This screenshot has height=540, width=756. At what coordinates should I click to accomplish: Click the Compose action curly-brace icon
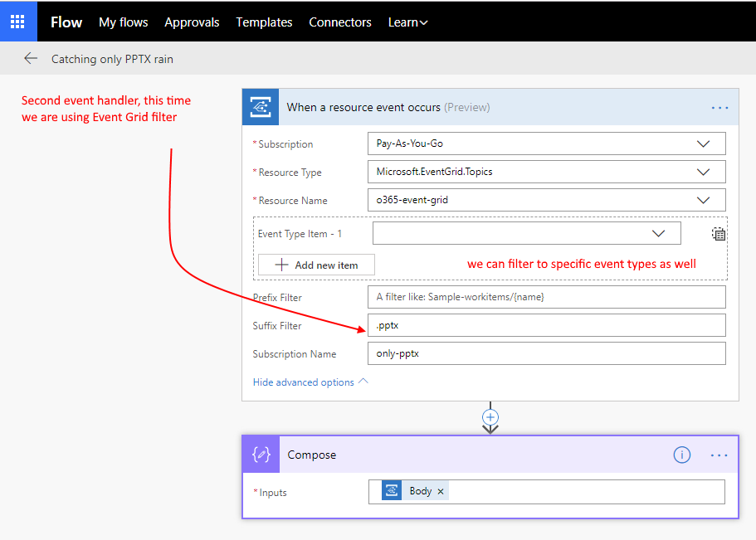coord(261,455)
